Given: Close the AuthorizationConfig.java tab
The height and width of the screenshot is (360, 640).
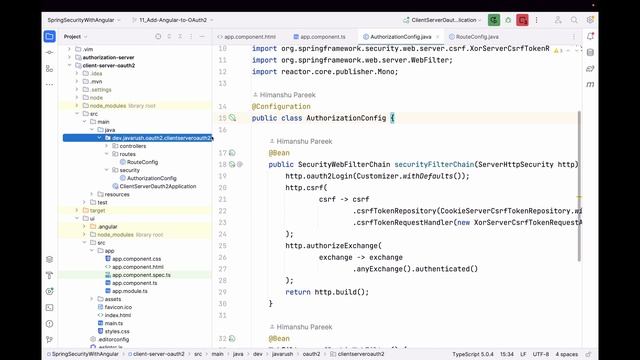Looking at the screenshot, I should pyautogui.click(x=438, y=37).
